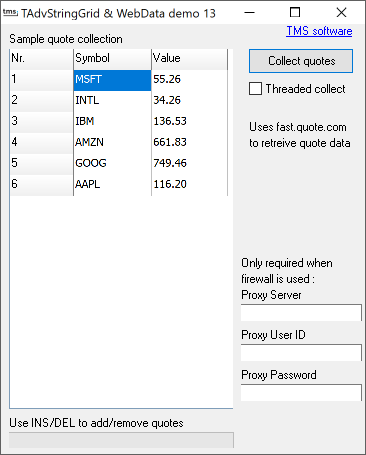Select row number 3 header cell
Viewport: 366px width, 455px height.
(41, 122)
